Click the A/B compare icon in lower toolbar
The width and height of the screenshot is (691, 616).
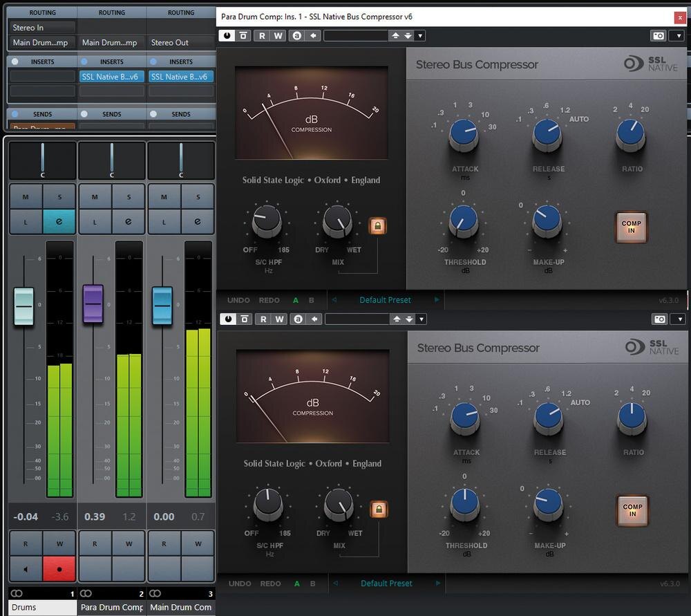[x=299, y=319]
